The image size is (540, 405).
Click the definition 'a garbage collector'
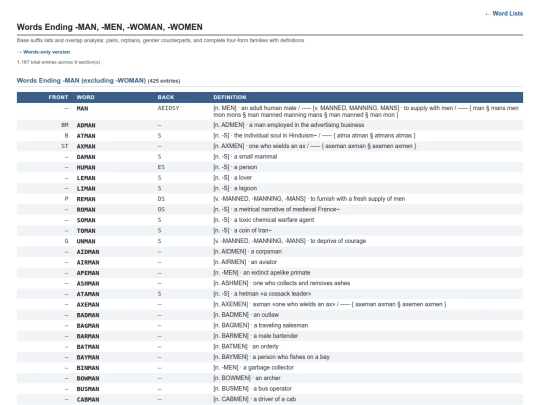[268, 368]
